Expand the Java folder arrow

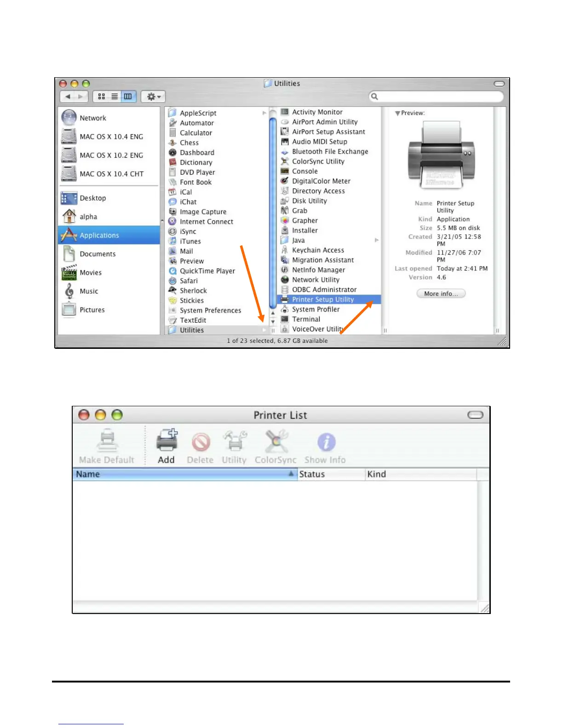coord(377,240)
